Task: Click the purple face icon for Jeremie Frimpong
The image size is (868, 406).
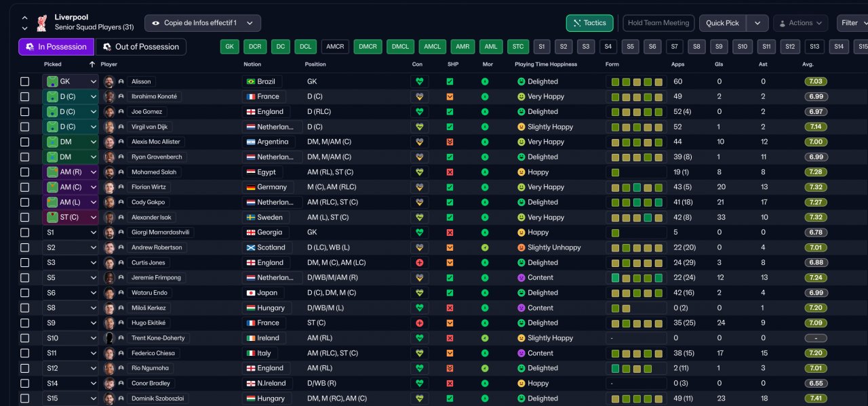Action: pyautogui.click(x=521, y=278)
